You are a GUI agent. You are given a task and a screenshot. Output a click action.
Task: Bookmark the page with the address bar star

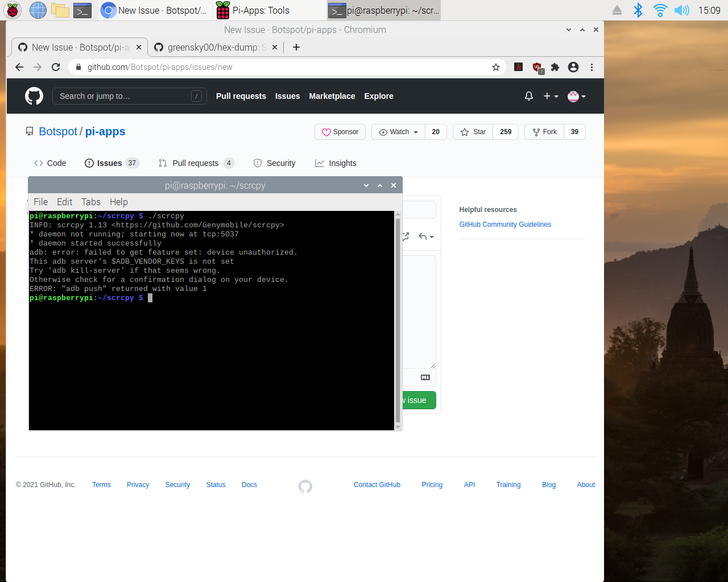tap(495, 67)
